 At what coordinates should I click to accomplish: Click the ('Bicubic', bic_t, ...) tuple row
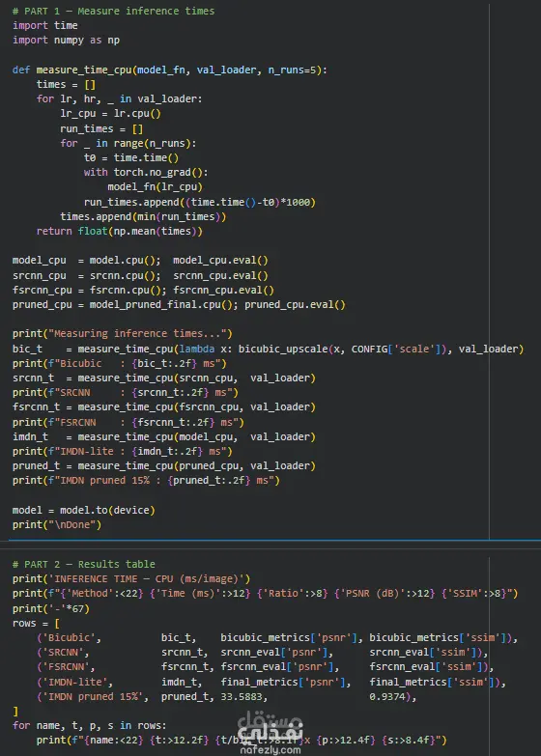point(277,638)
